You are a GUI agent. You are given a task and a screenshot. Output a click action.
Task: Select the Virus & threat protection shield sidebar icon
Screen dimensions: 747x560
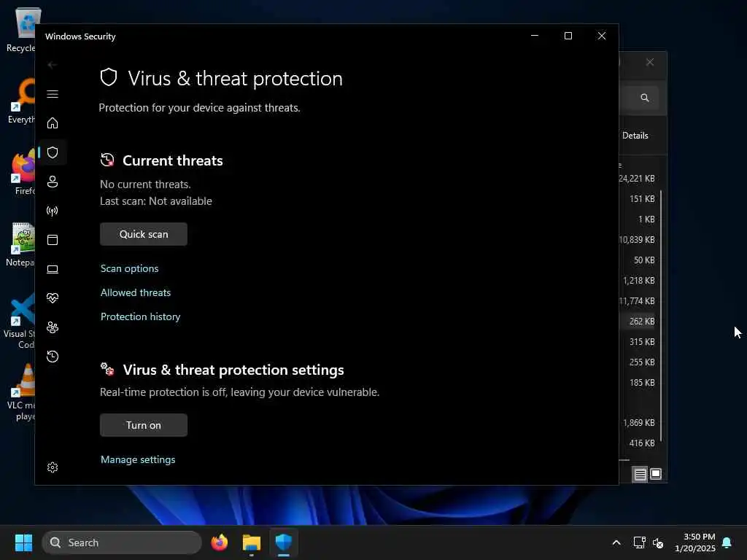click(x=53, y=152)
